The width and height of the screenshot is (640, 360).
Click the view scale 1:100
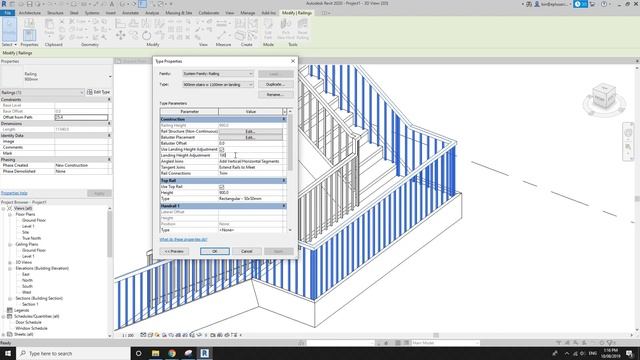click(x=128, y=335)
